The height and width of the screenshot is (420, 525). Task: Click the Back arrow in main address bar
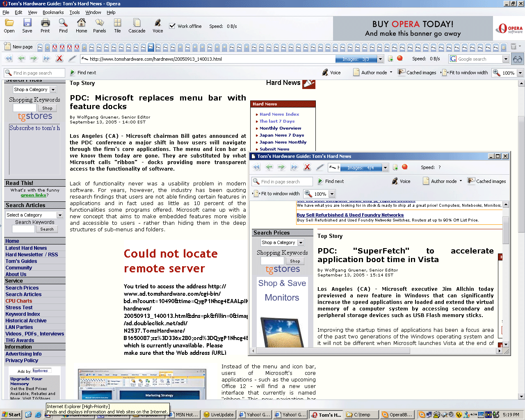click(x=21, y=59)
